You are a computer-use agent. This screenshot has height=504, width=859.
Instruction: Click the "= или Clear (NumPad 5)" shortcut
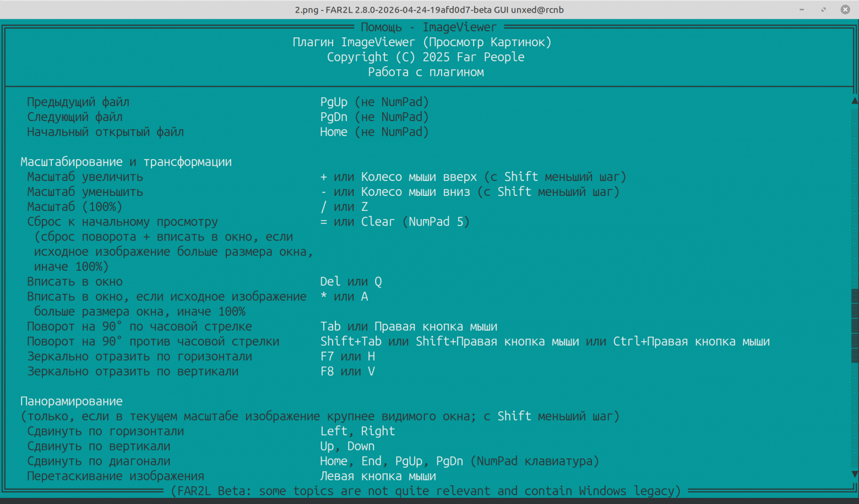tap(395, 222)
